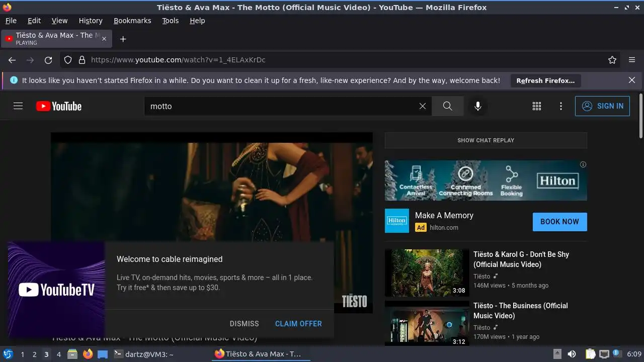Open YouTube settings three-dot menu

[561, 106]
